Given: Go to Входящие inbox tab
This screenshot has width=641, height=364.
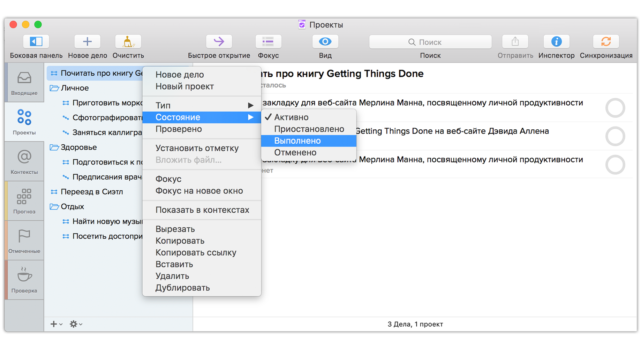Looking at the screenshot, I should click(x=24, y=83).
